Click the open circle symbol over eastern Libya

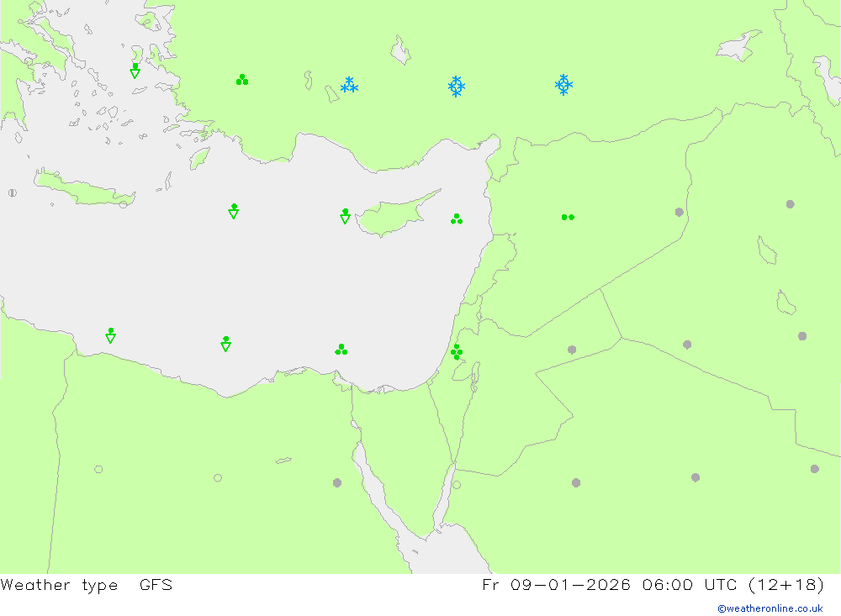pos(98,469)
